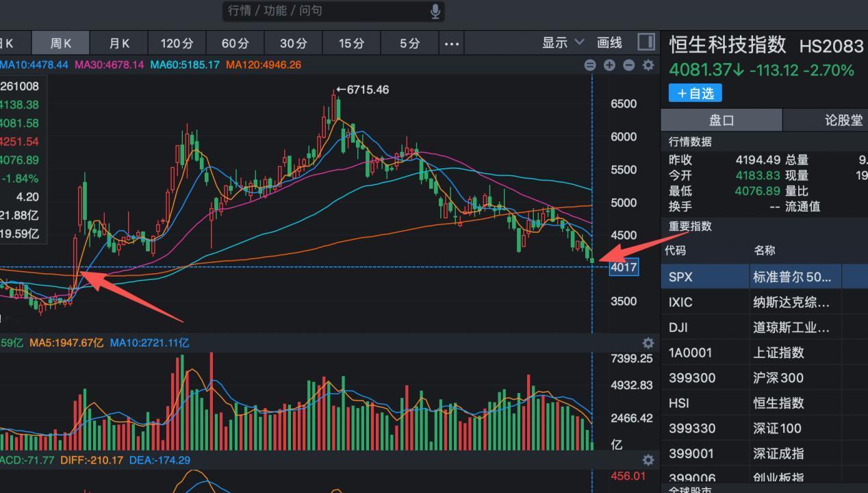This screenshot has width=868, height=493.
Task: Click the 代码 column header
Action: coord(675,251)
